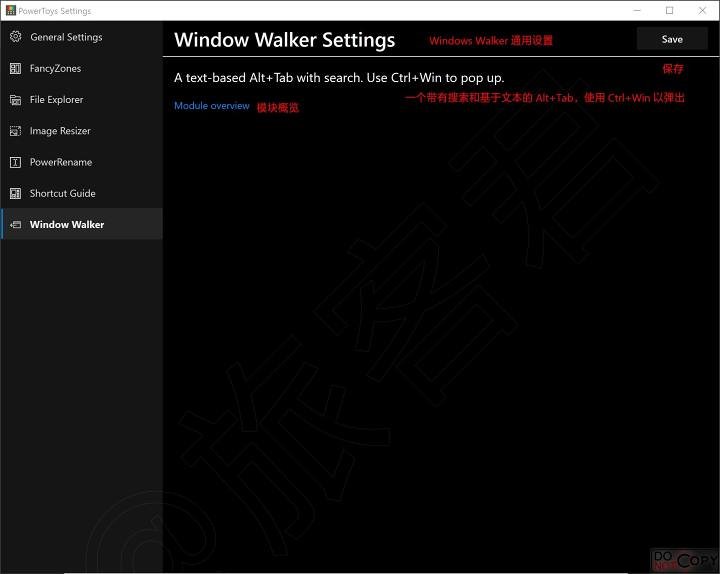The image size is (720, 574).
Task: Click the PowerToys logo in title bar
Action: 11,10
